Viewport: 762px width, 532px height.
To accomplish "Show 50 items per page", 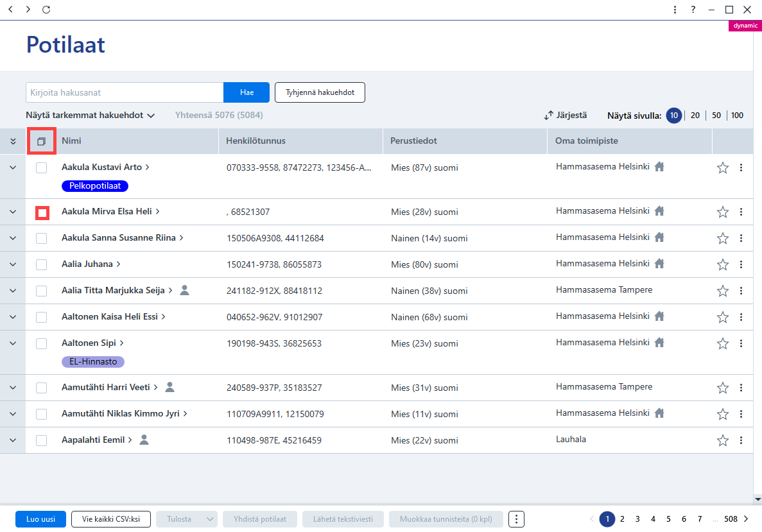I will click(716, 115).
